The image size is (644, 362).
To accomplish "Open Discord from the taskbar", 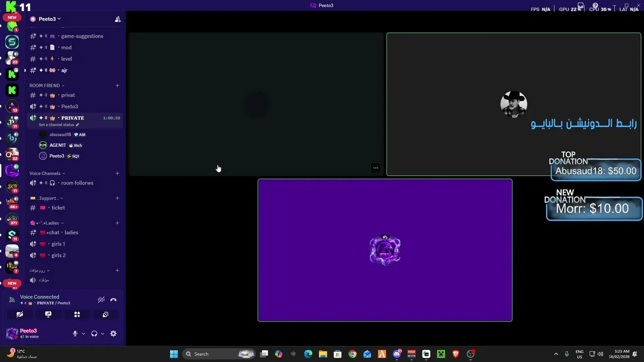I will point(396,354).
